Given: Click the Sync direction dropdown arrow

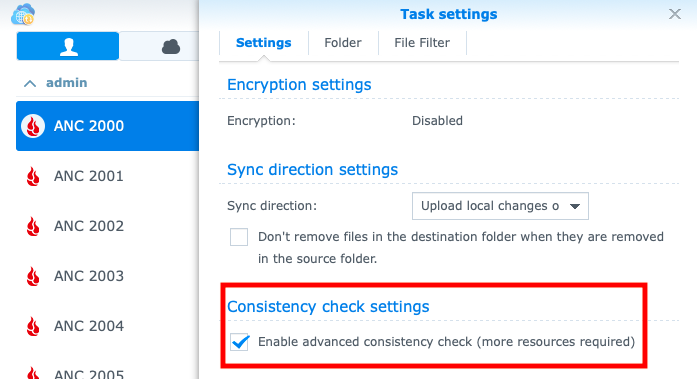Looking at the screenshot, I should (x=575, y=206).
